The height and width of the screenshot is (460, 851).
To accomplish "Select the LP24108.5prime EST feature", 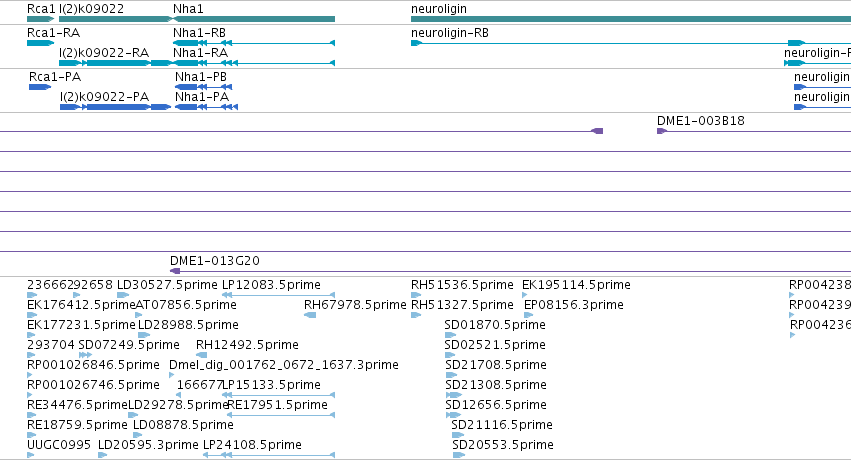I will pos(269,455).
